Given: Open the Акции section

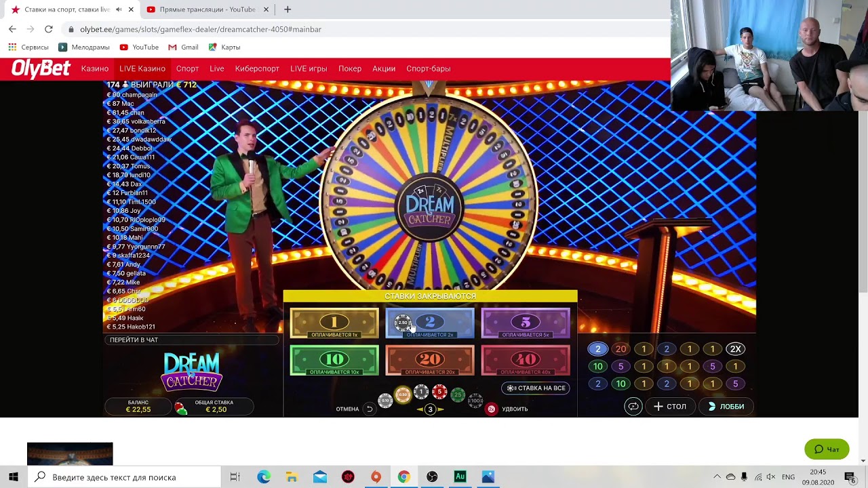Looking at the screenshot, I should [x=384, y=68].
